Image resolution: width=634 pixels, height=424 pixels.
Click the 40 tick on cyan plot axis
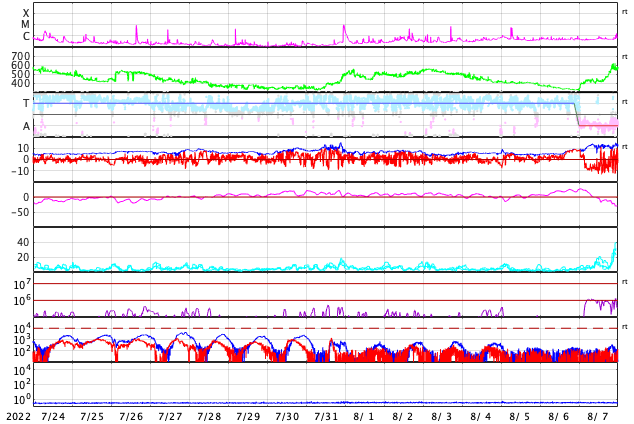coord(22,242)
